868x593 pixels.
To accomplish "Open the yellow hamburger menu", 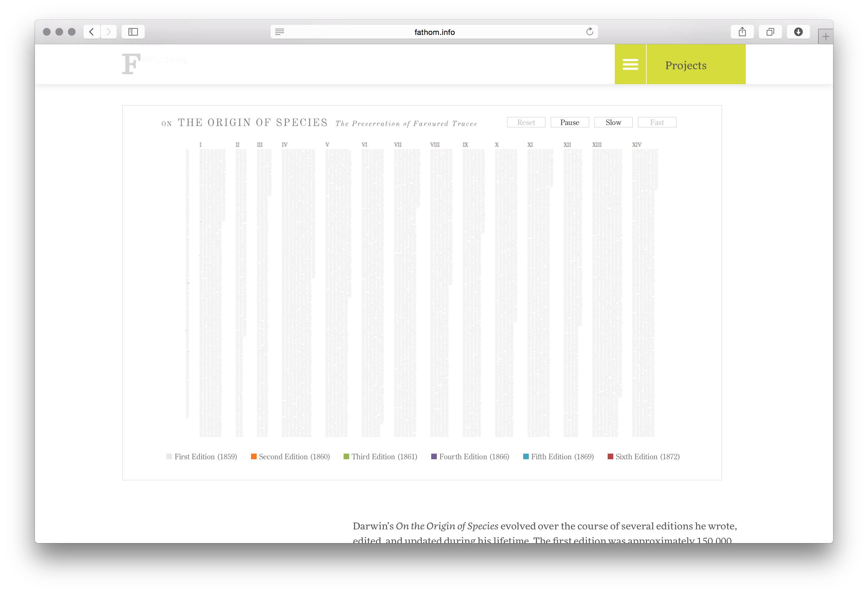I will 630,64.
